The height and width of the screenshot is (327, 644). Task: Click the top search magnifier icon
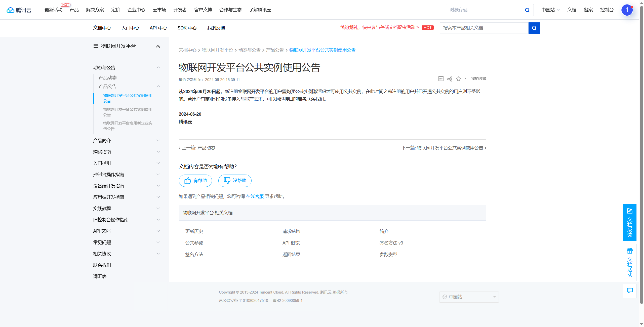527,10
